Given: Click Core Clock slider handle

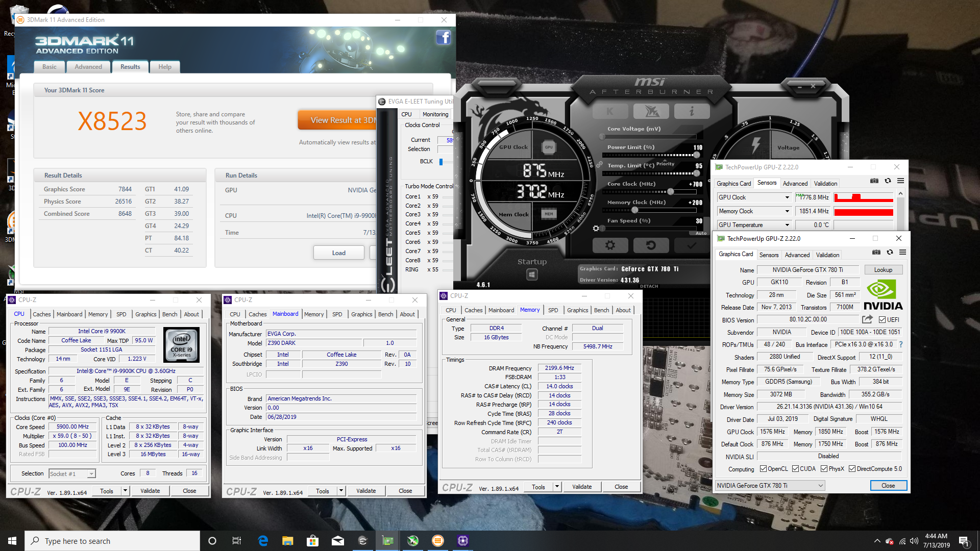Looking at the screenshot, I should pos(671,191).
